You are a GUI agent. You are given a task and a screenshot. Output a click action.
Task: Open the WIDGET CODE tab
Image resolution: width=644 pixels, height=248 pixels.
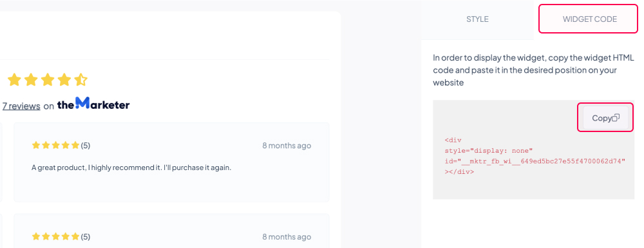[589, 19]
